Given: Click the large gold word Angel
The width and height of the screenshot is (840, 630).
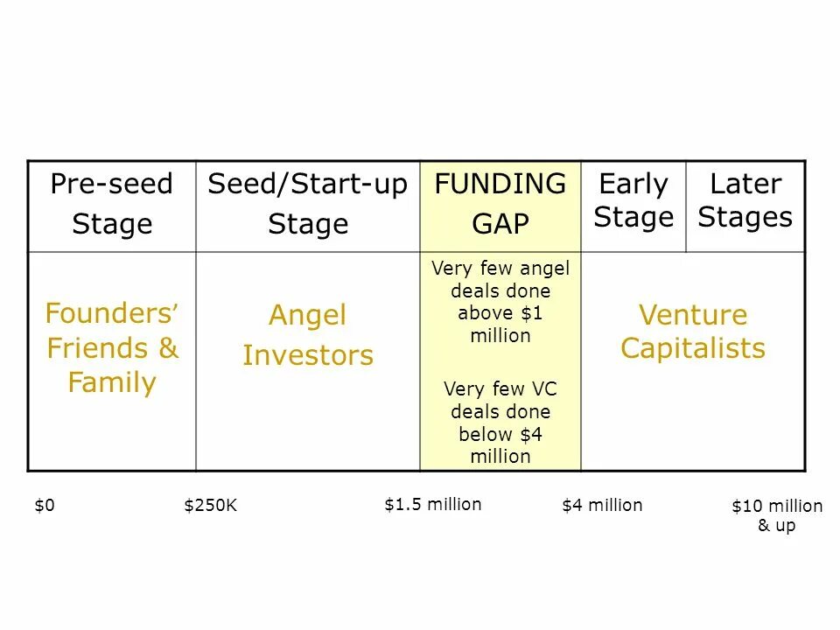Looking at the screenshot, I should pyautogui.click(x=308, y=315).
